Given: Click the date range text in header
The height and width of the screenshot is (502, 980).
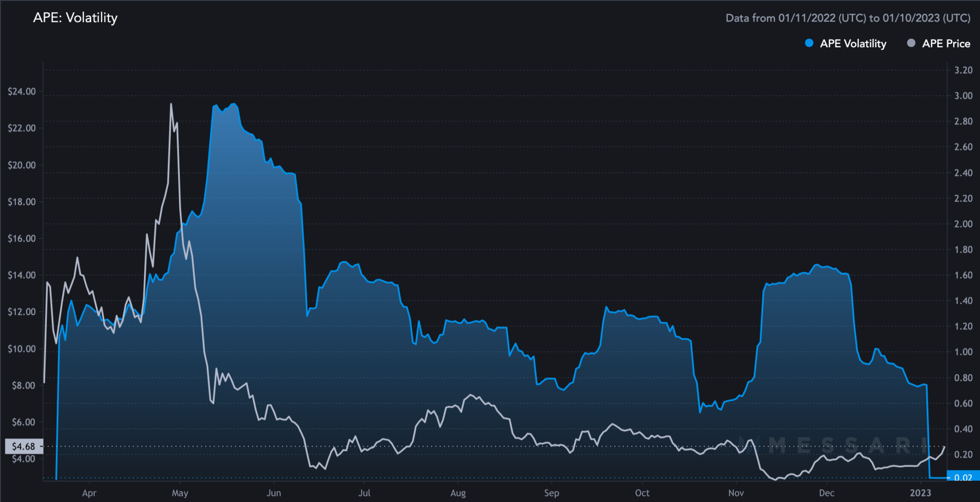Looking at the screenshot, I should [x=848, y=18].
